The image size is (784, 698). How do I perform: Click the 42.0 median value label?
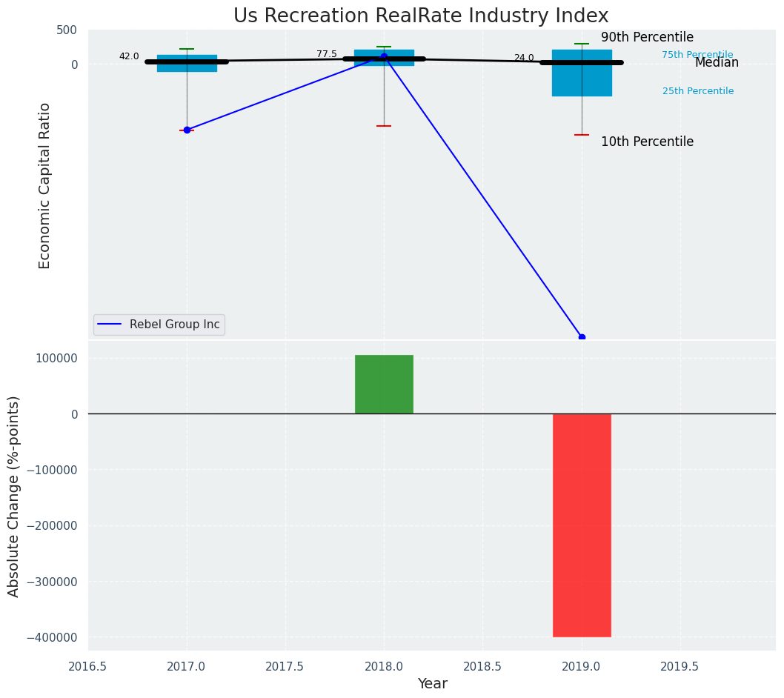click(x=129, y=56)
